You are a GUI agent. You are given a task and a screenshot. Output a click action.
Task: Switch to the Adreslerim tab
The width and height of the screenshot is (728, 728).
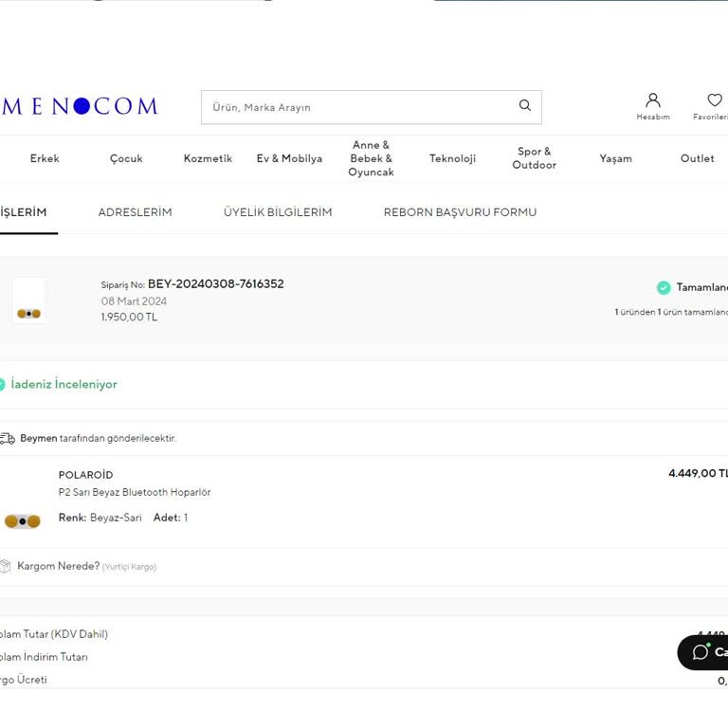(135, 212)
